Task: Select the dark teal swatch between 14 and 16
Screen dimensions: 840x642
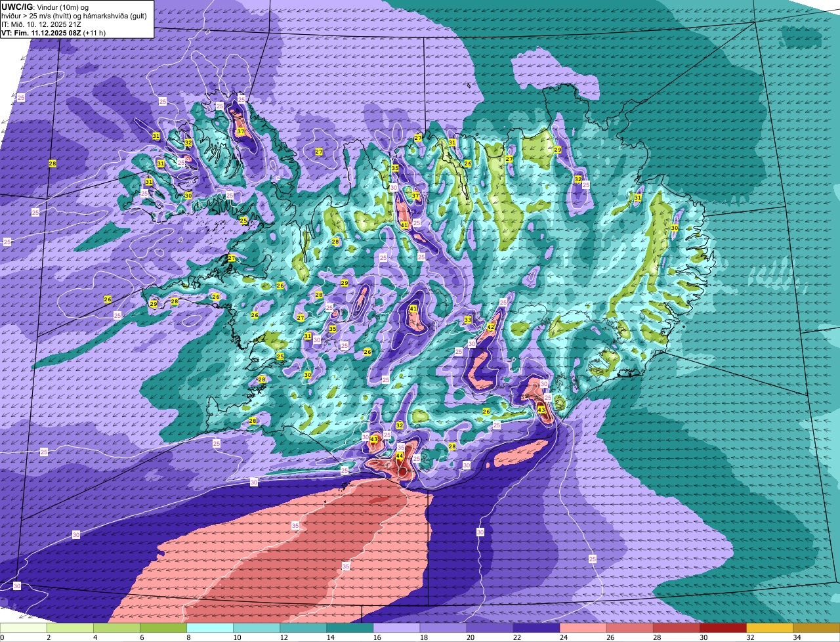Action: coord(350,628)
